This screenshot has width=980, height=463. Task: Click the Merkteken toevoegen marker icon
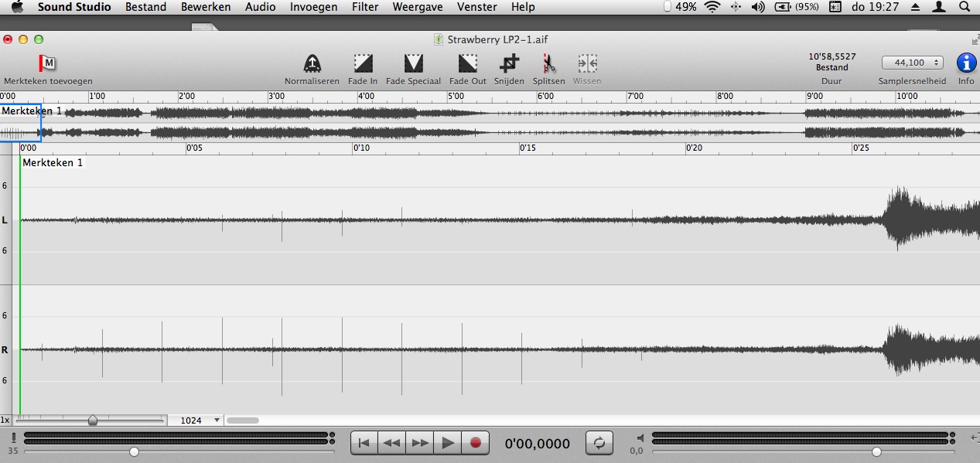coord(48,63)
